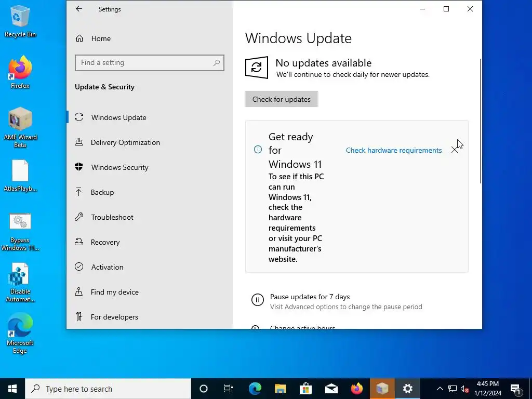Image resolution: width=532 pixels, height=399 pixels.
Task: Dismiss the Windows 11 banner
Action: pyautogui.click(x=454, y=150)
